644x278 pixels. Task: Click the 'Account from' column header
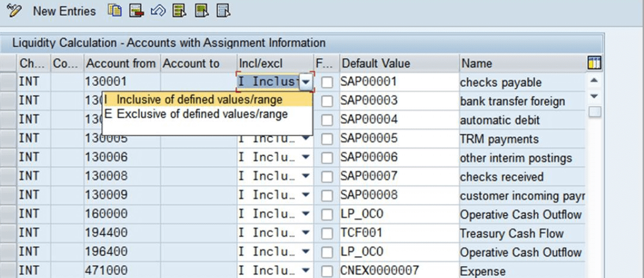coord(121,63)
